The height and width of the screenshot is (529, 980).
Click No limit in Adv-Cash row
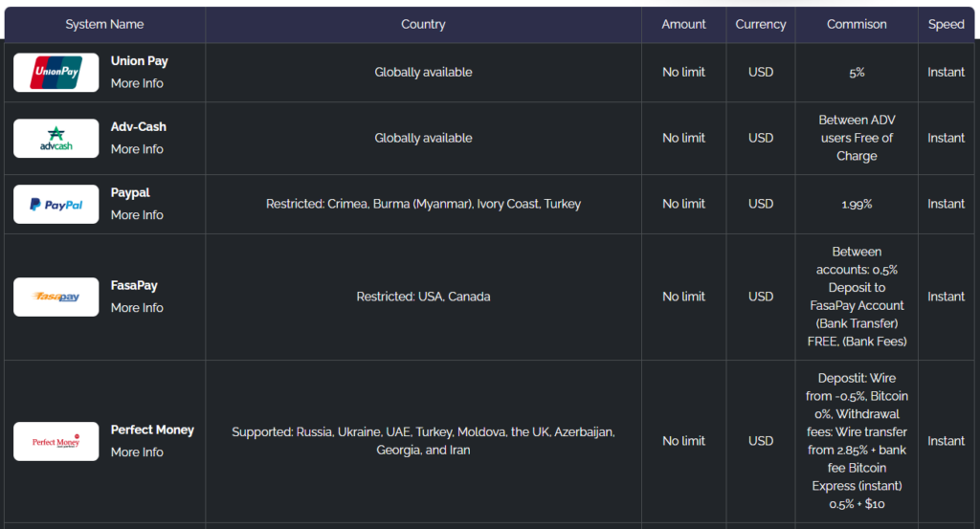tap(683, 138)
